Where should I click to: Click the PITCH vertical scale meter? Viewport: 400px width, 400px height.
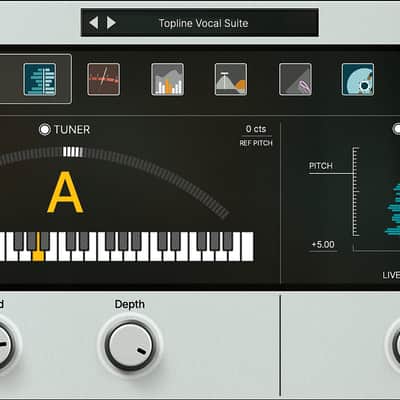pos(356,191)
